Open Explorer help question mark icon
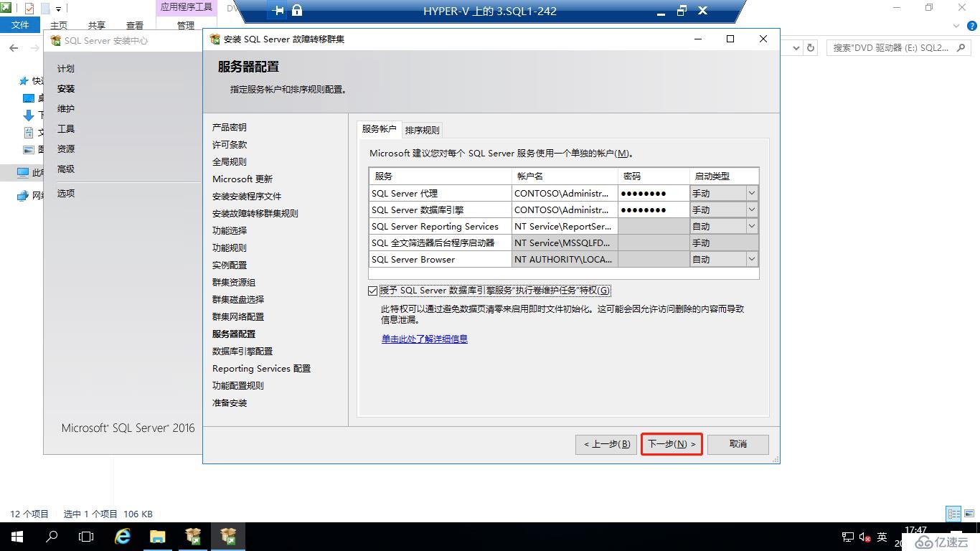Image resolution: width=980 pixels, height=551 pixels. pos(974,25)
